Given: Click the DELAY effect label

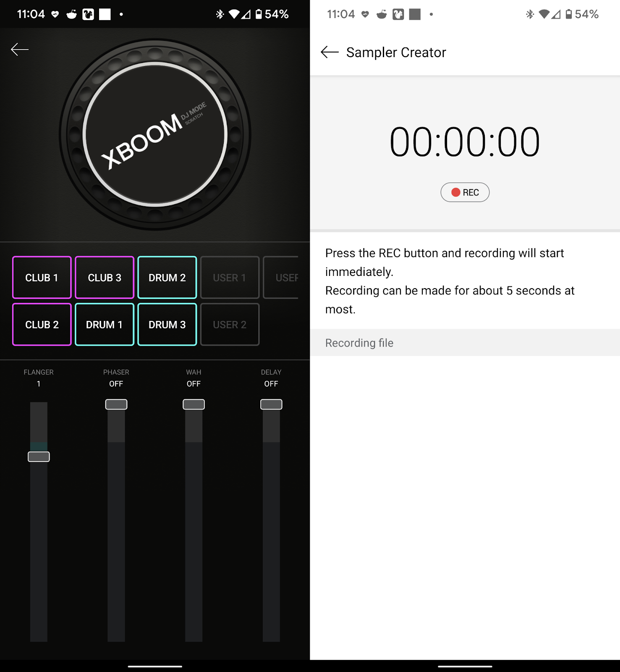Looking at the screenshot, I should click(271, 372).
